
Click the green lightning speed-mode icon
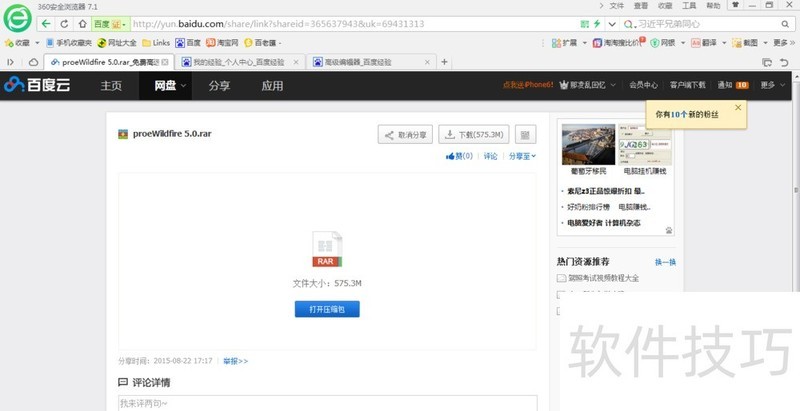coord(597,24)
